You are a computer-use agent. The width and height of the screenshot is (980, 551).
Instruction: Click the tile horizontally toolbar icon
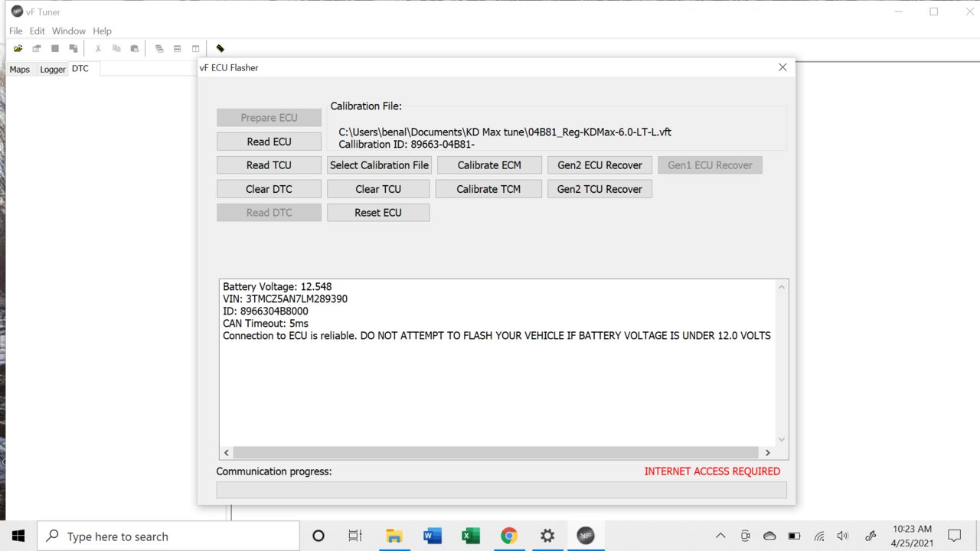coord(178,48)
